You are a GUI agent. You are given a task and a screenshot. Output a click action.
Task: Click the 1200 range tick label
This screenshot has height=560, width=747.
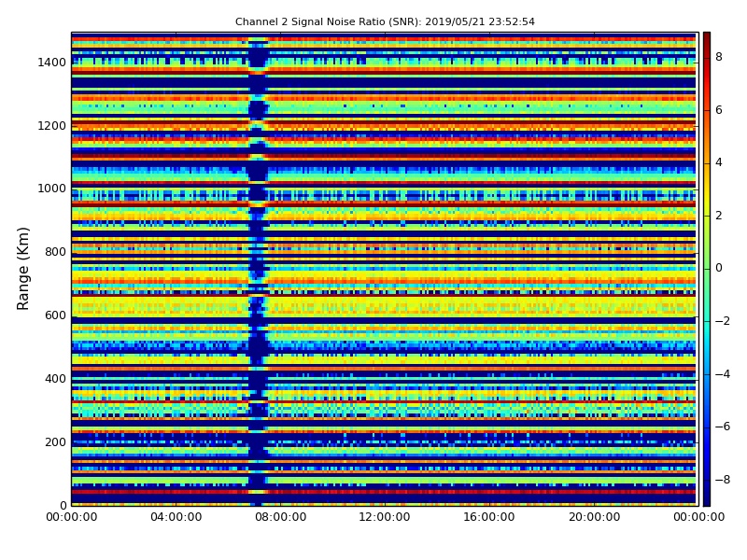[52, 126]
